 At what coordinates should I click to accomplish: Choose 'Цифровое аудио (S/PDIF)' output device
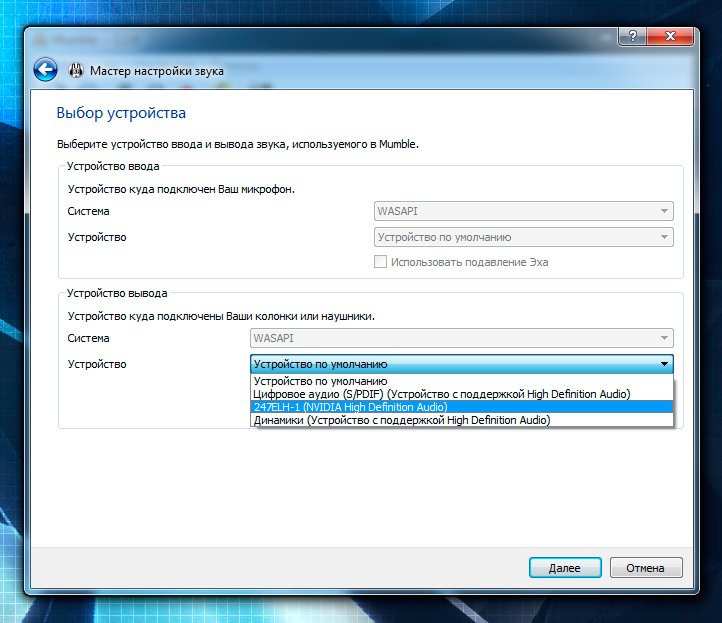pyautogui.click(x=462, y=394)
